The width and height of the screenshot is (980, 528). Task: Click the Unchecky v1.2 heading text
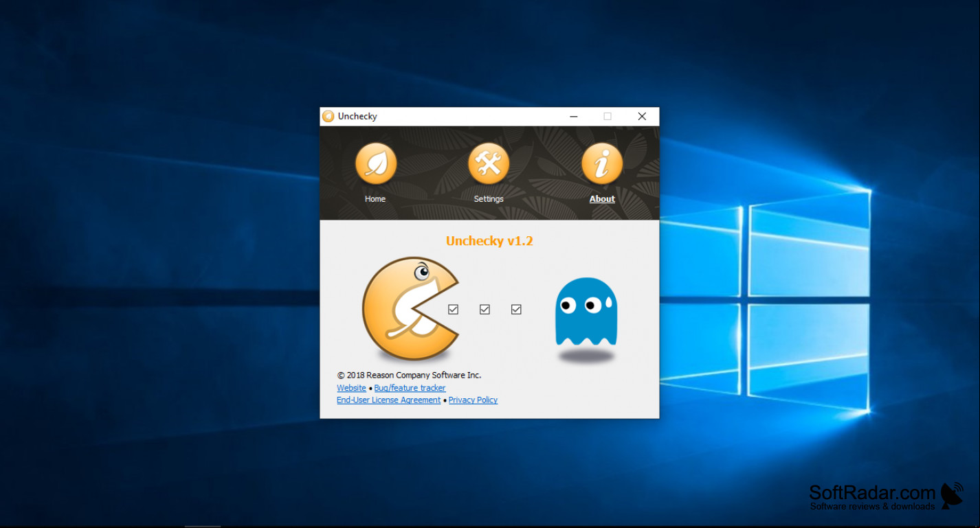pos(489,241)
